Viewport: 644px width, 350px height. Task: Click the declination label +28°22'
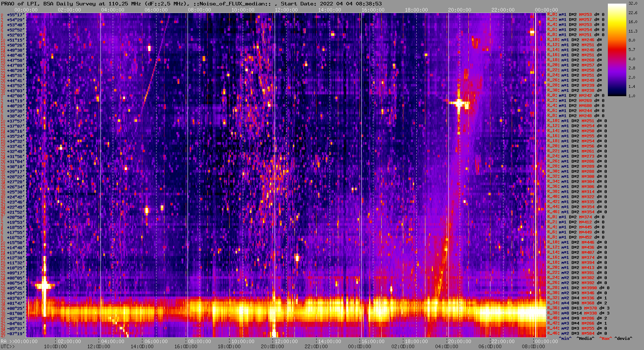coord(15,176)
